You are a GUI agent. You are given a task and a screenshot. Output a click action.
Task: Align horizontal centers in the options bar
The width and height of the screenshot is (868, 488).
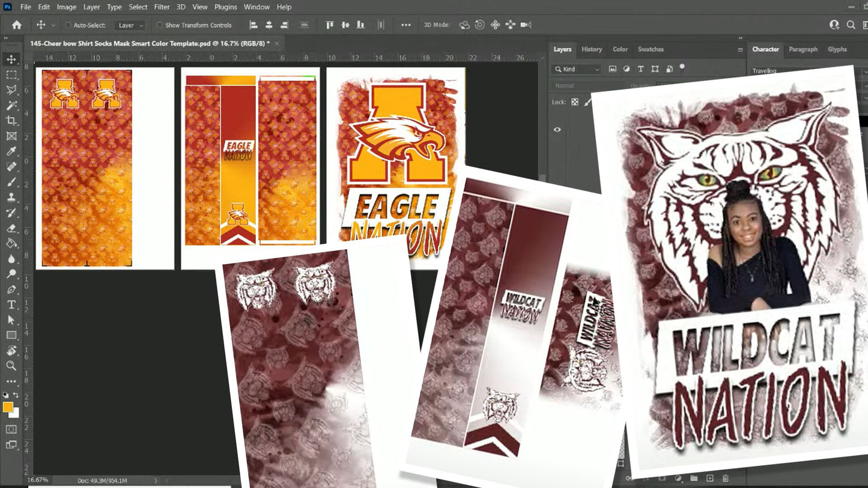[x=269, y=25]
